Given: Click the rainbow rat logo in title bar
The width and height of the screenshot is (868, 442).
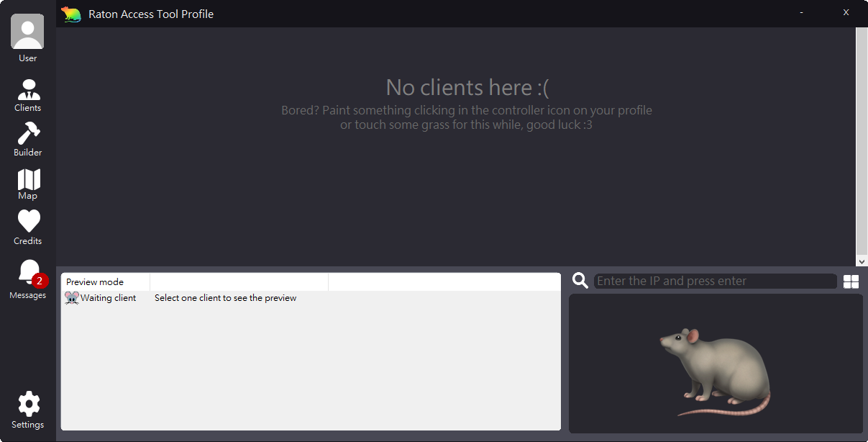Looking at the screenshot, I should pos(71,14).
